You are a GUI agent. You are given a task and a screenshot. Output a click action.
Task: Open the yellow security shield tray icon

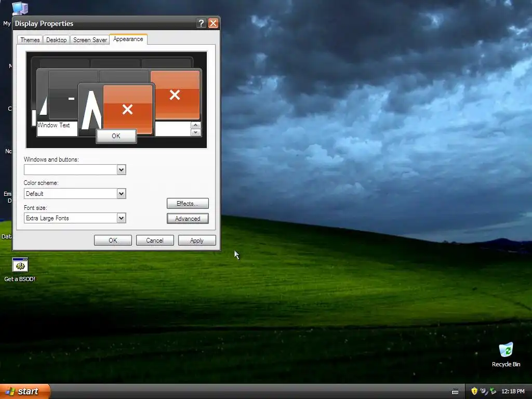[474, 391]
